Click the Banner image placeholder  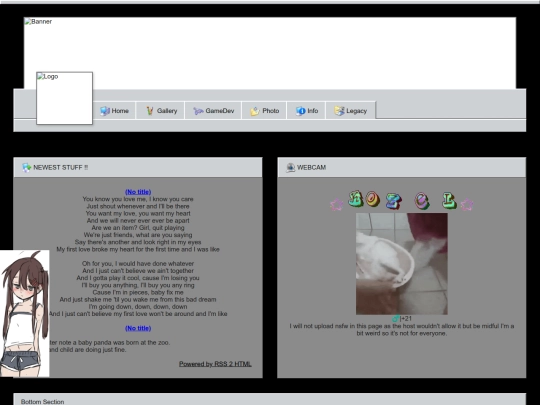(270, 53)
